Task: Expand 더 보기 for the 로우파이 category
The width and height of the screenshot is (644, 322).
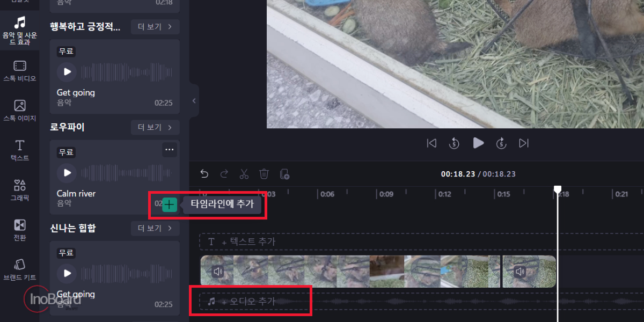Action: coord(155,127)
